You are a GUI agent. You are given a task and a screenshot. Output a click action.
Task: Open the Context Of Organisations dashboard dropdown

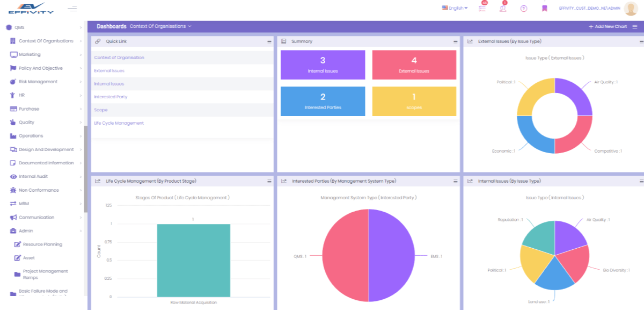click(x=160, y=26)
